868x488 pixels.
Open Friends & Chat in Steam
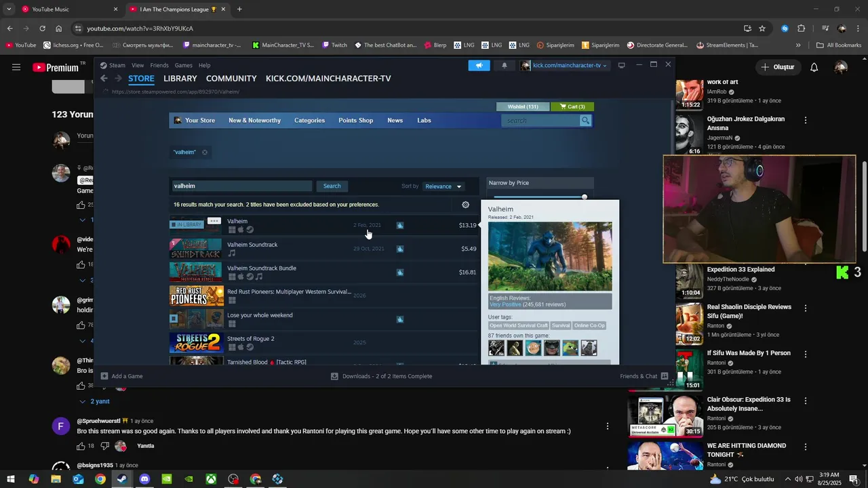pyautogui.click(x=644, y=376)
